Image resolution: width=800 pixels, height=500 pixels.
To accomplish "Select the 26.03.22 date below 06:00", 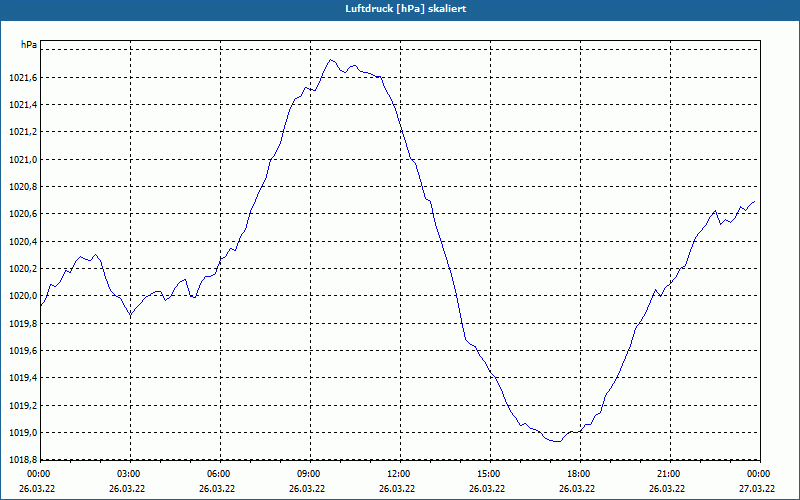I will tap(216, 489).
